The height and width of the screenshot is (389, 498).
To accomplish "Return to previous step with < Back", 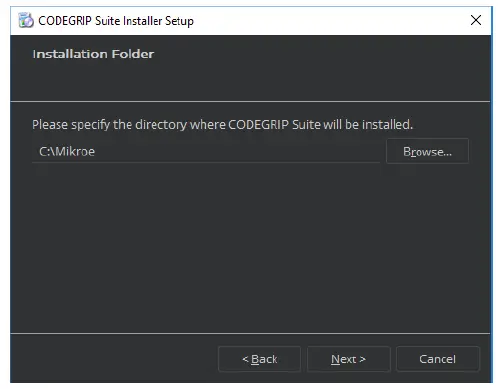I will (x=259, y=359).
